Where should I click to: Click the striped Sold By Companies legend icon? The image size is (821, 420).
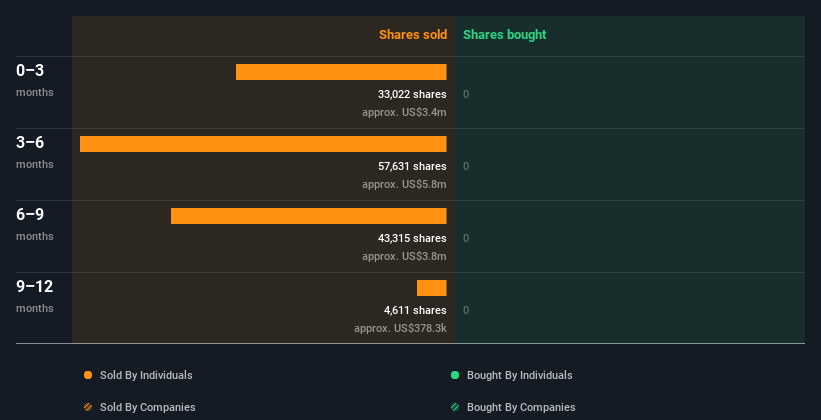88,407
